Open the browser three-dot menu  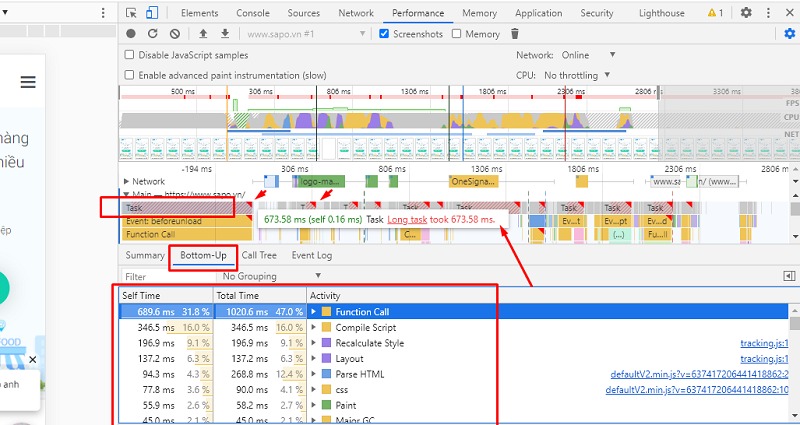point(104,13)
